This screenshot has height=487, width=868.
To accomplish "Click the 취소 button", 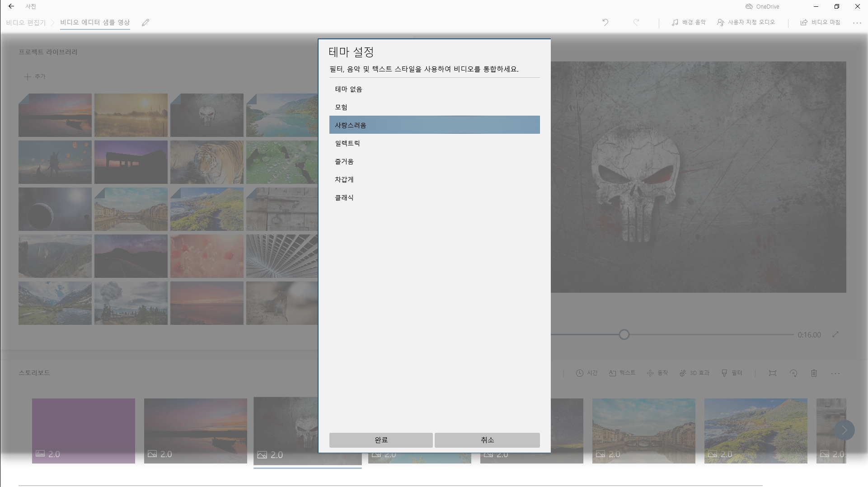I will pyautogui.click(x=487, y=440).
